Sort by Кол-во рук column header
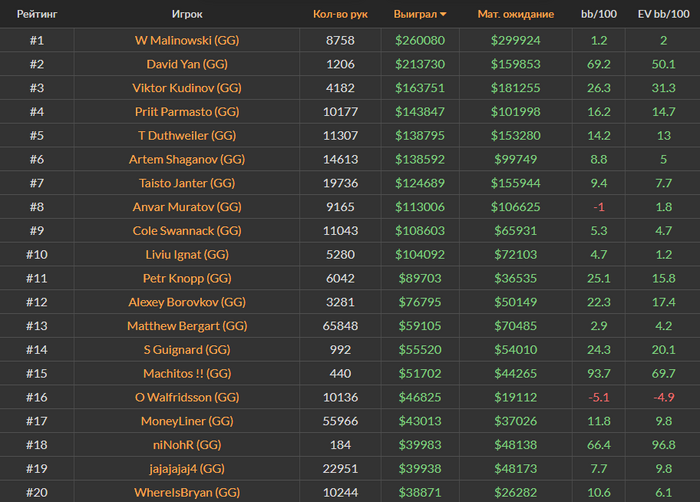Viewport: 700px width, 502px height. pos(340,15)
